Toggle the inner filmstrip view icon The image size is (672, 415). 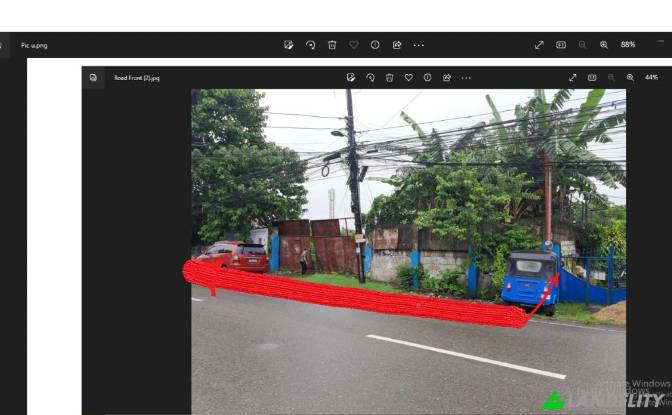point(592,77)
